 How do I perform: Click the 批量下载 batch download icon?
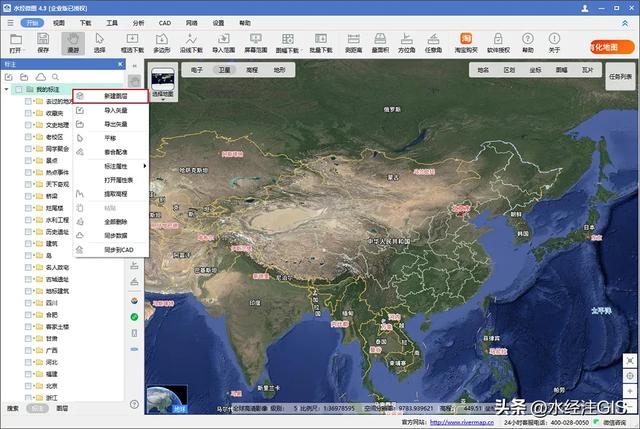[x=321, y=39]
